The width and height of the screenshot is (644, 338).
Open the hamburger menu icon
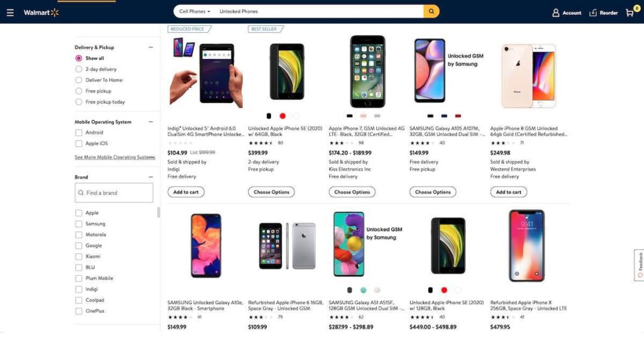pos(10,13)
